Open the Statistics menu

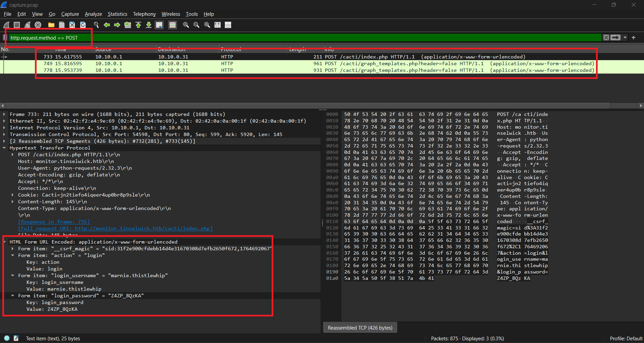coord(117,14)
